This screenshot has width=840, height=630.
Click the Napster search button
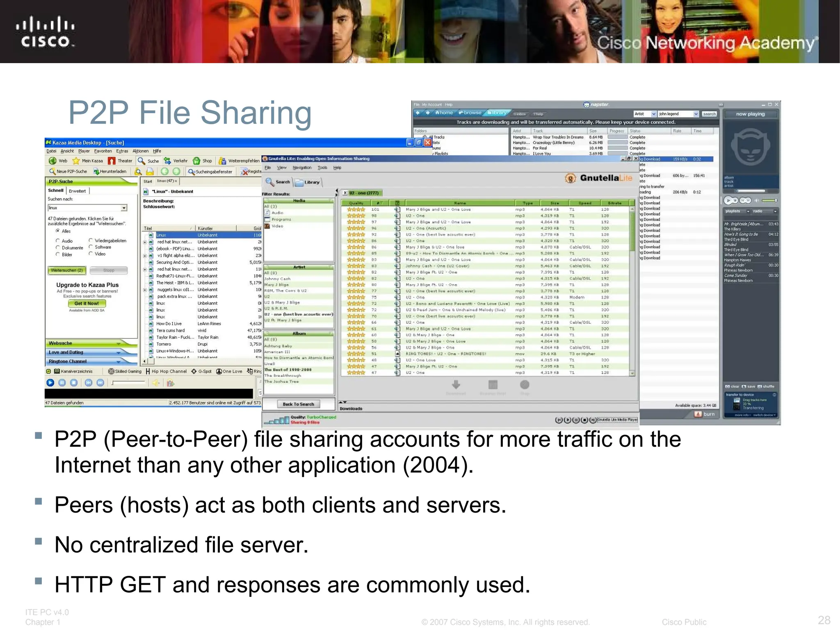pos(709,114)
